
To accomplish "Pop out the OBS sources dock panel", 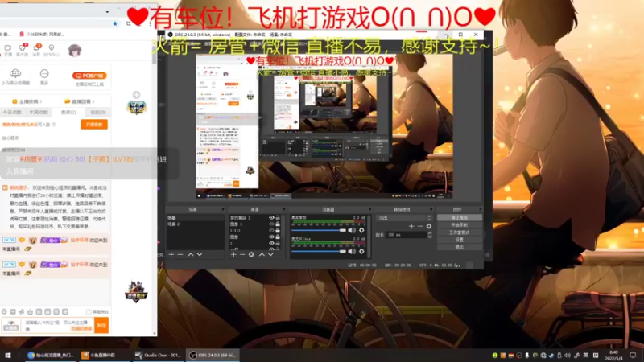I will pos(285,209).
